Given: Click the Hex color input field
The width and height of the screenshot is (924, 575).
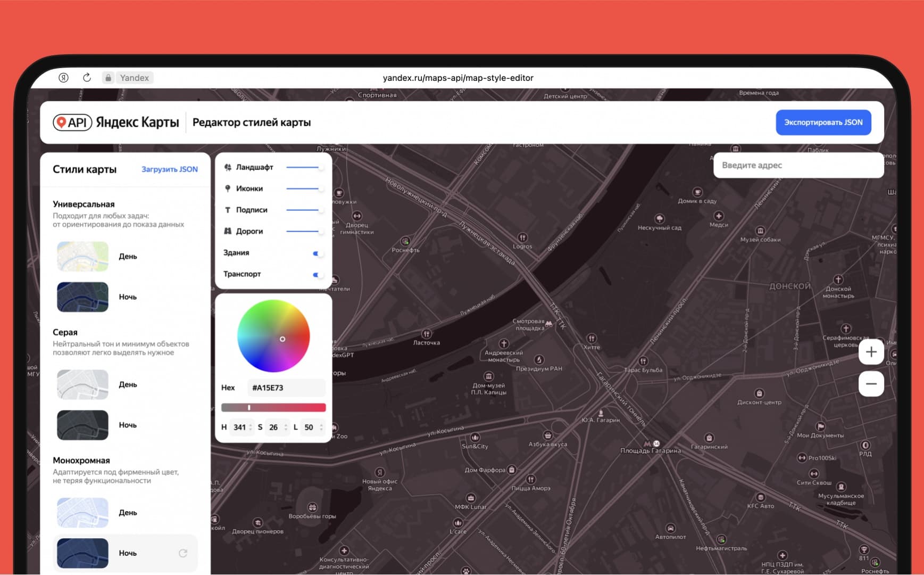Looking at the screenshot, I should 286,388.
